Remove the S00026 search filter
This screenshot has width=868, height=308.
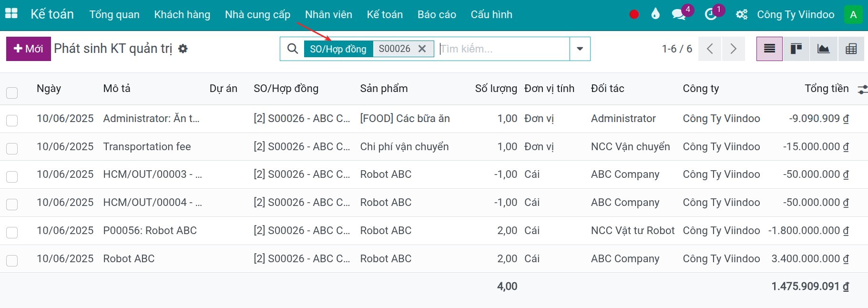[422, 49]
